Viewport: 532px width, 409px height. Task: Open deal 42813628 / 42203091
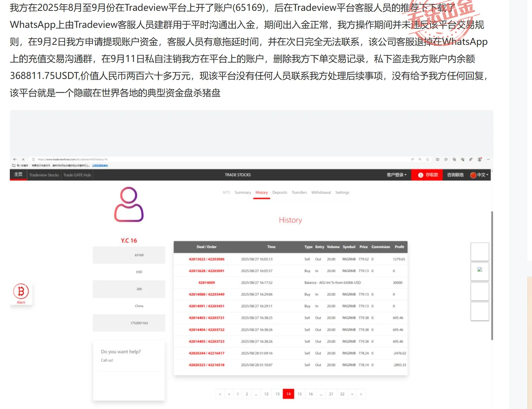tap(206, 271)
